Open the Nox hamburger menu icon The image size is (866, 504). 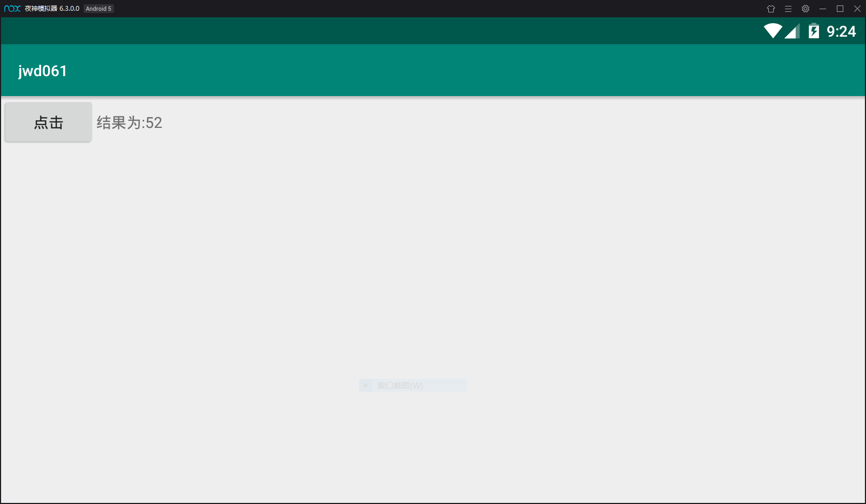[x=788, y=9]
